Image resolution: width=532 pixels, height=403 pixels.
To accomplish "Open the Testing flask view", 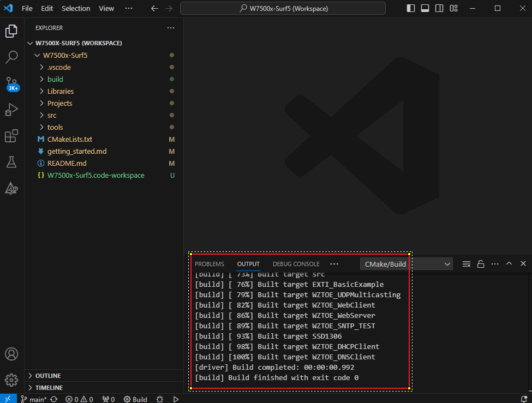I will pos(11,162).
